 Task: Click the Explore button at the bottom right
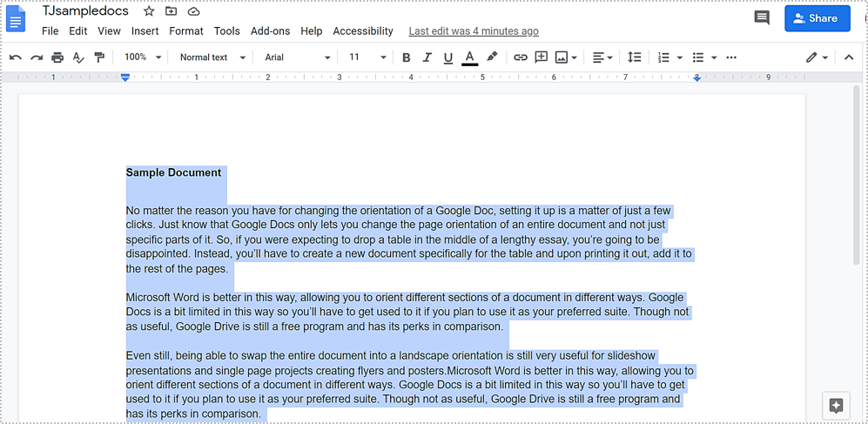point(836,406)
